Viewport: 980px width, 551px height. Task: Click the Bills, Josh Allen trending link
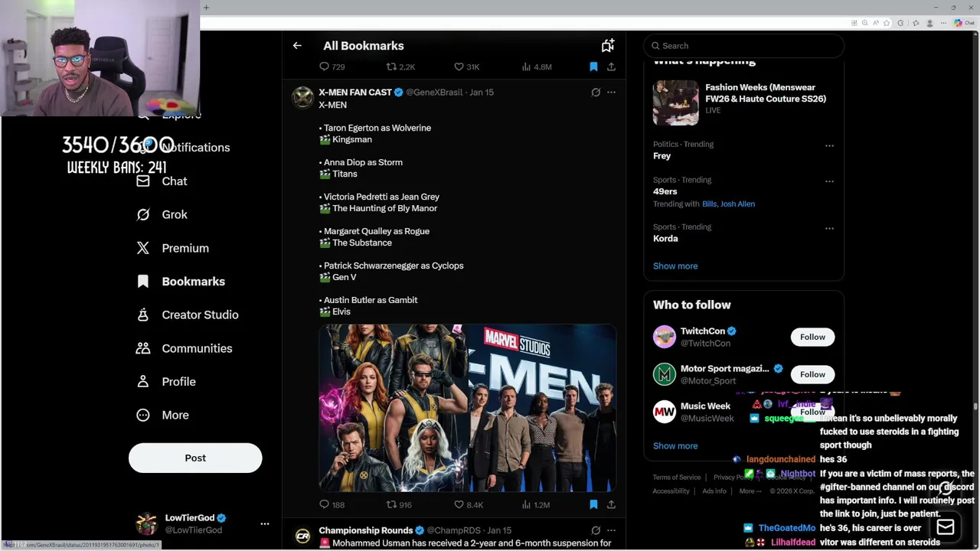coord(728,204)
